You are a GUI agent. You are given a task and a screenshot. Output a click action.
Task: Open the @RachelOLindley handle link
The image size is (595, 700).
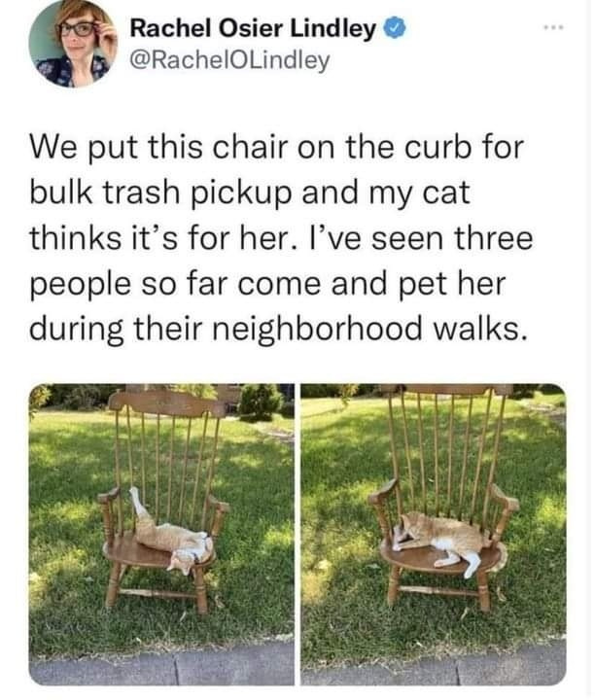click(x=229, y=60)
